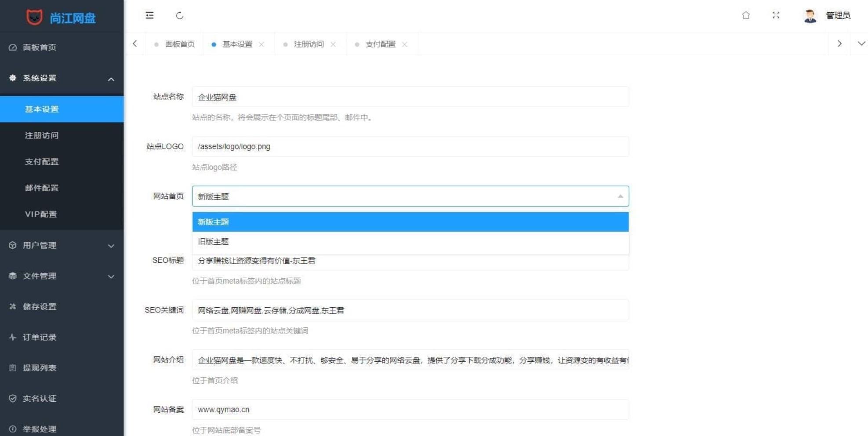
Task: Open 提现列表 in the sidebar
Action: click(x=62, y=368)
